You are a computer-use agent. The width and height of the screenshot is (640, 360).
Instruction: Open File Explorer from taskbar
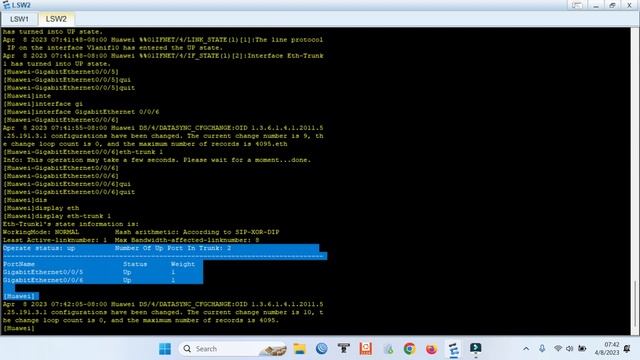[x=300, y=349]
